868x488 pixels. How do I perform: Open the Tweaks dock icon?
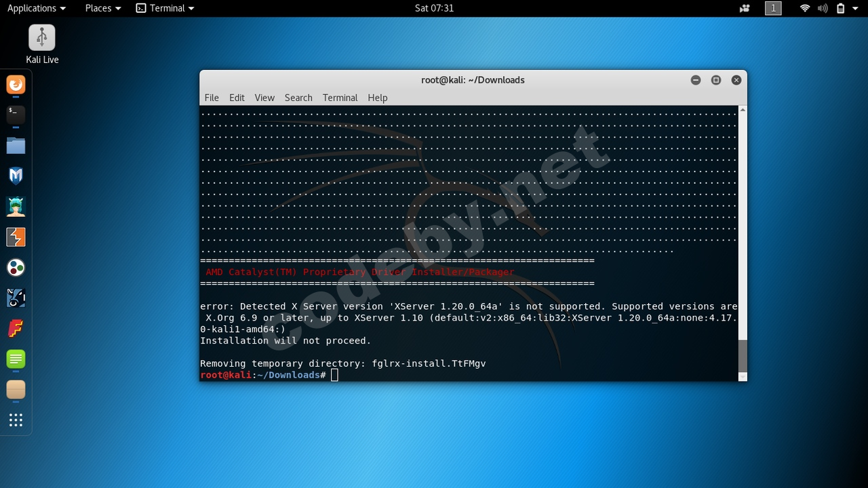click(16, 390)
